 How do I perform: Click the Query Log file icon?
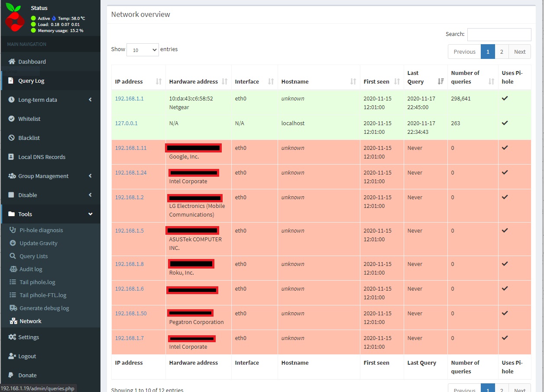pyautogui.click(x=11, y=81)
